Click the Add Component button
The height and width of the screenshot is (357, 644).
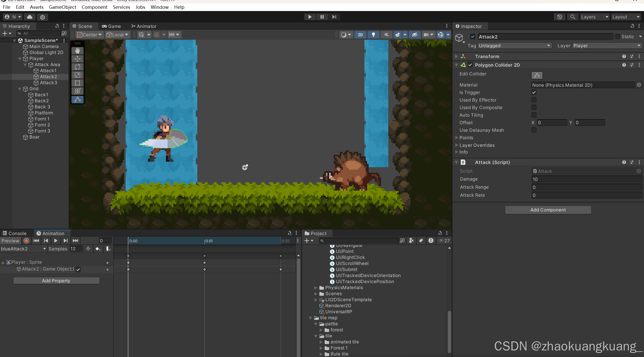548,210
